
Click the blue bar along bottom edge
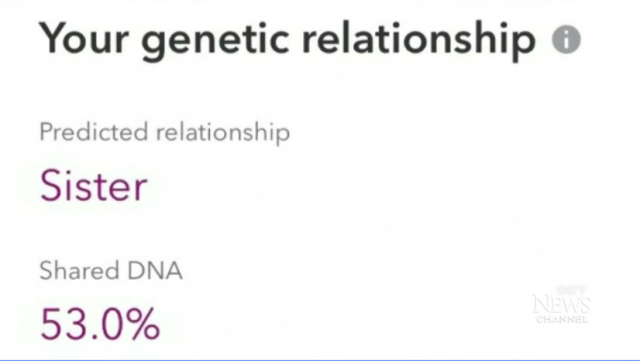[x=320, y=360]
